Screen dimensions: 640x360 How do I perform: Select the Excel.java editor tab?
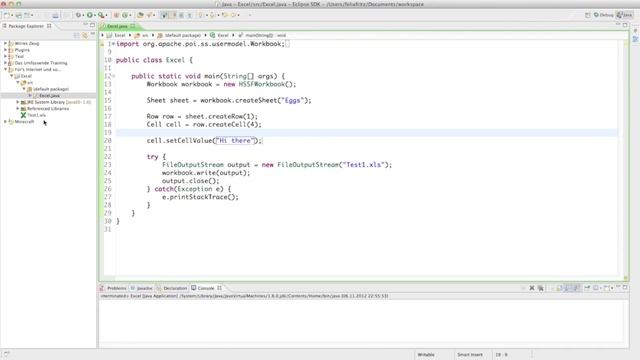tap(117, 26)
